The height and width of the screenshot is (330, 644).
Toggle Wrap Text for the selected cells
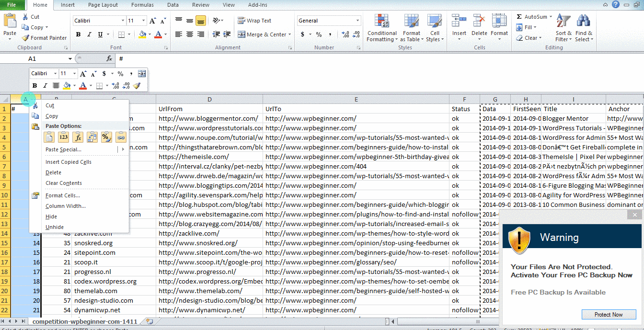click(254, 21)
